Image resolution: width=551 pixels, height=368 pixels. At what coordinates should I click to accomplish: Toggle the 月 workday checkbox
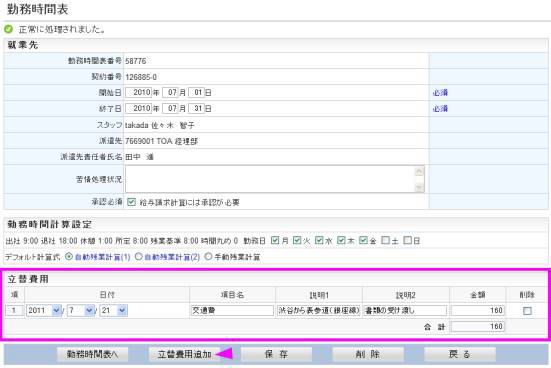click(275, 240)
